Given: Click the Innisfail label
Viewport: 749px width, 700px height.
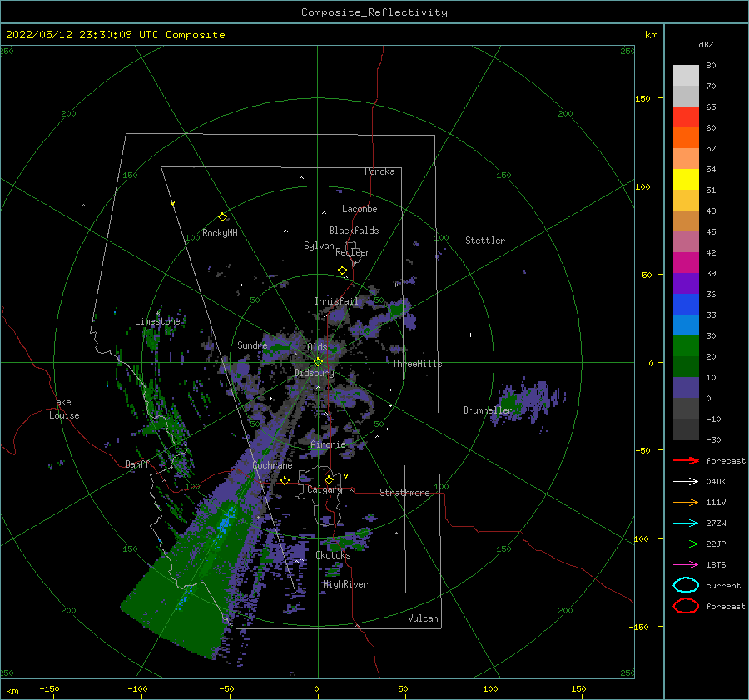Looking at the screenshot, I should 336,301.
